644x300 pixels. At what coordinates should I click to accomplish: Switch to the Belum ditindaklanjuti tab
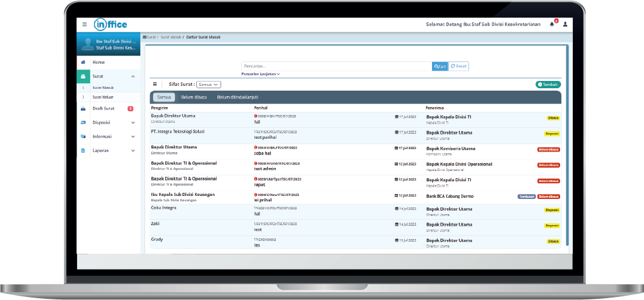pos(238,97)
